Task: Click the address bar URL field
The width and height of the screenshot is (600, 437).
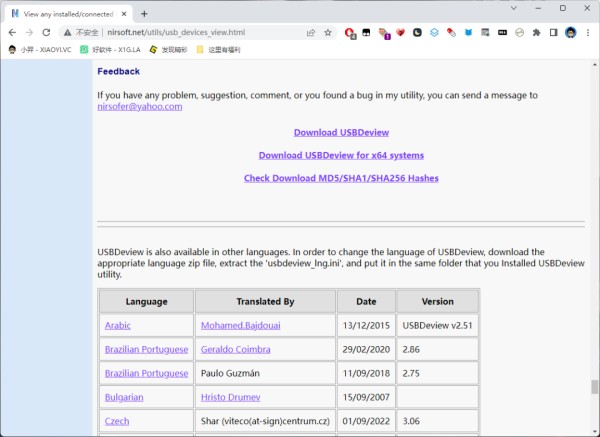Action: click(203, 33)
